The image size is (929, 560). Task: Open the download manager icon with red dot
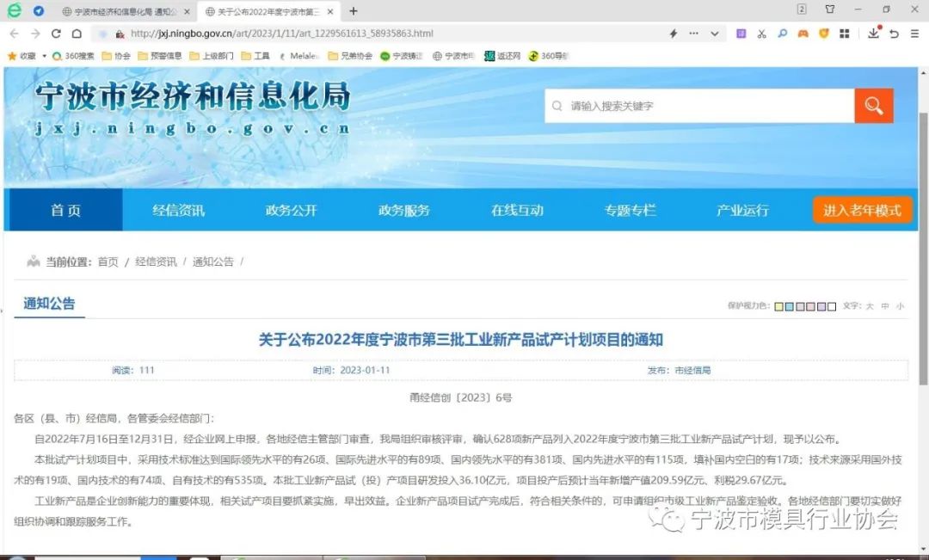pyautogui.click(x=875, y=34)
